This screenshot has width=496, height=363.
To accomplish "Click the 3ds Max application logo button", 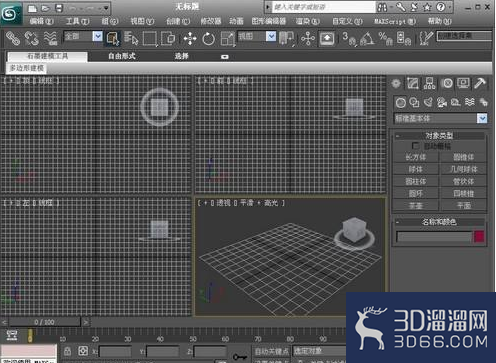I will click(x=11, y=13).
